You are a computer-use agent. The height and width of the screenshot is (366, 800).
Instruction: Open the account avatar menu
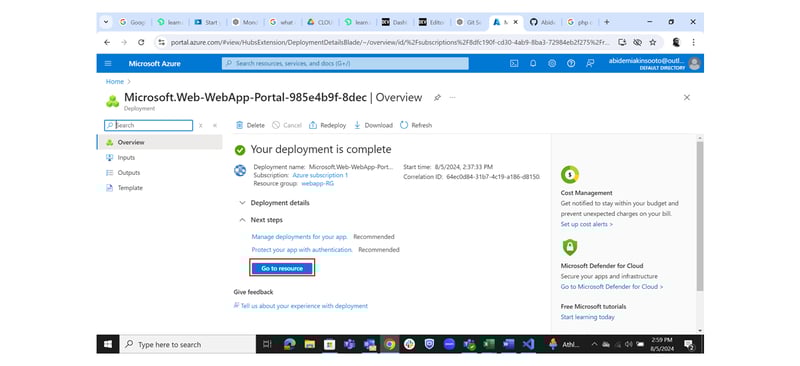[694, 64]
